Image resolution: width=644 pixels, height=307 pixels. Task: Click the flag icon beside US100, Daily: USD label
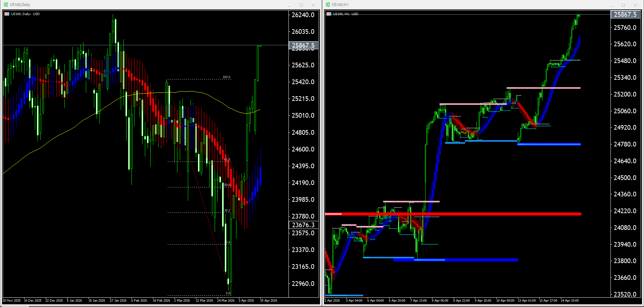tap(7, 14)
